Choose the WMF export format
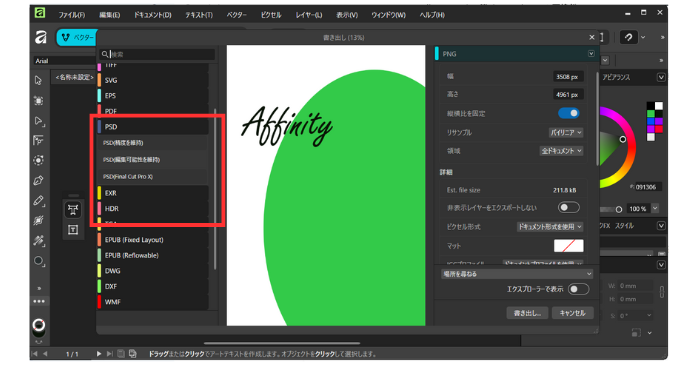 (x=153, y=302)
